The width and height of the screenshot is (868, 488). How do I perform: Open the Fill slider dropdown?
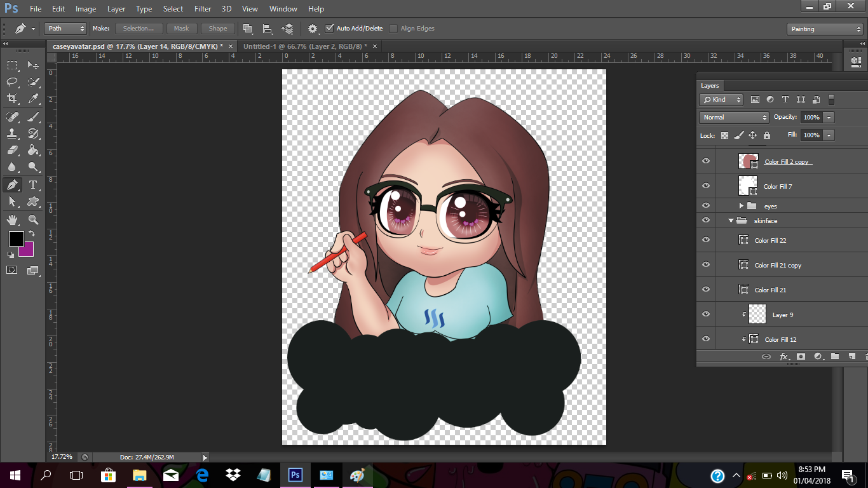click(x=829, y=135)
